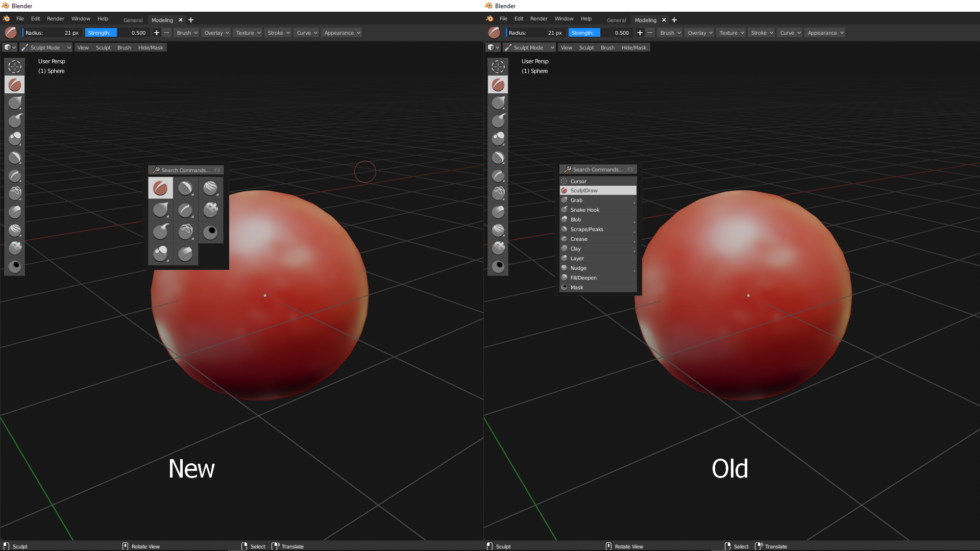Toggle Add direction plus button

click(157, 33)
